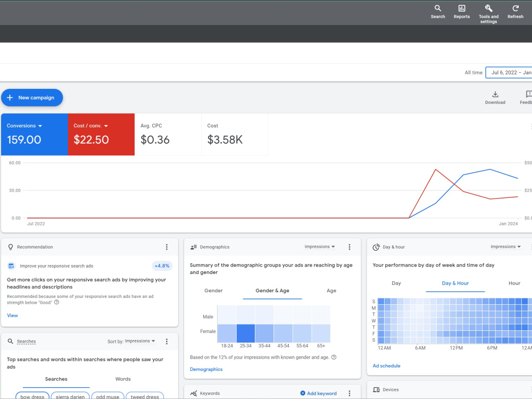The image size is (532, 399).
Task: Switch to the Day & Hour tab
Action: point(455,284)
